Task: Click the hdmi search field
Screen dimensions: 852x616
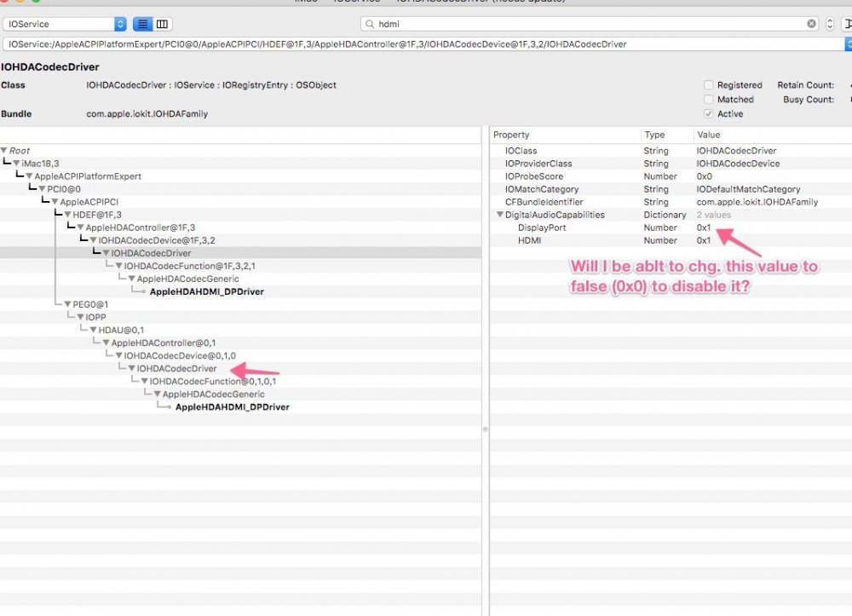Action: (590, 24)
